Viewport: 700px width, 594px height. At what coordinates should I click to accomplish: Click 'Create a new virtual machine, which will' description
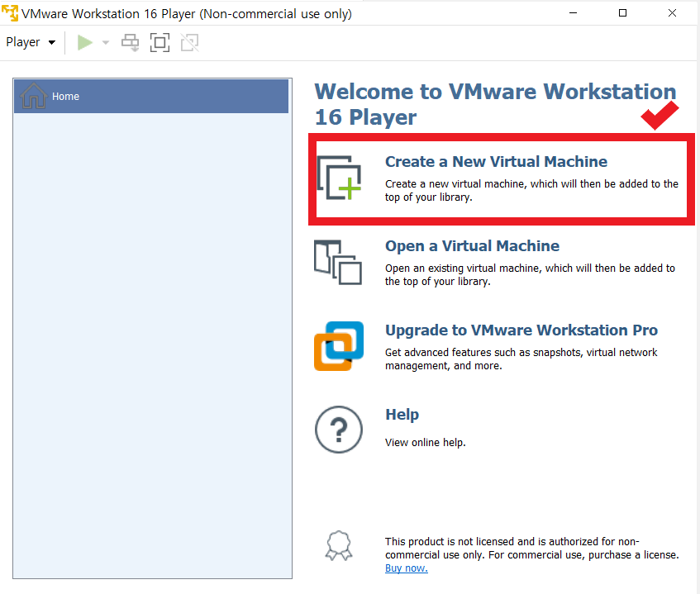531,191
